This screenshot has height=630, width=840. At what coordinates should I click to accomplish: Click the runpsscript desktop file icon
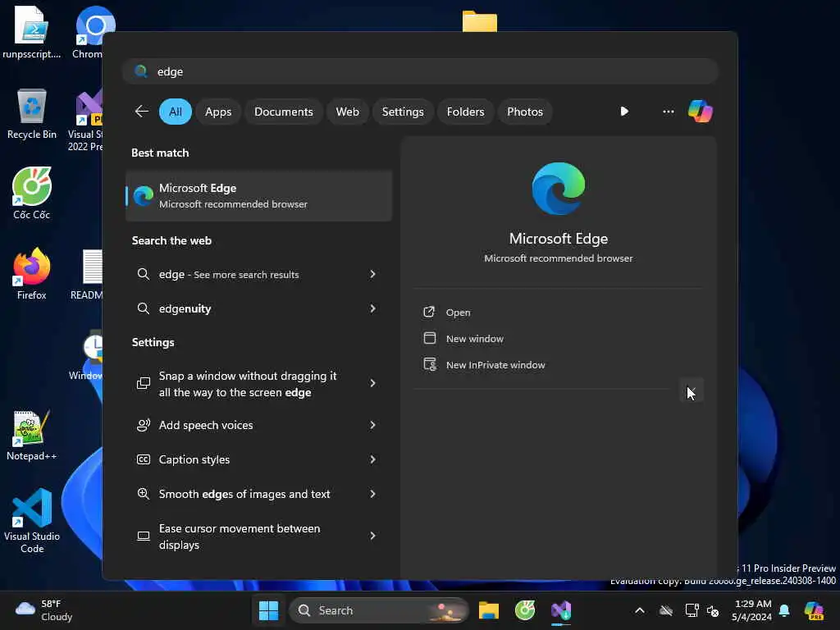tap(32, 32)
